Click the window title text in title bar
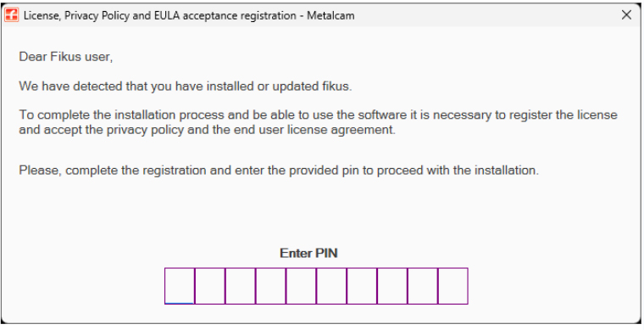The width and height of the screenshot is (644, 330). coord(189,15)
